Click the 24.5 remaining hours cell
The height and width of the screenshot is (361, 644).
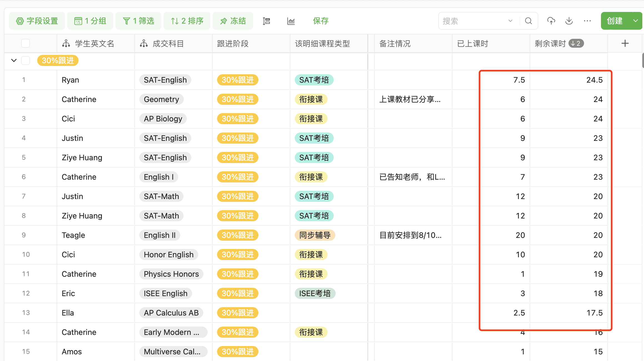(x=568, y=80)
